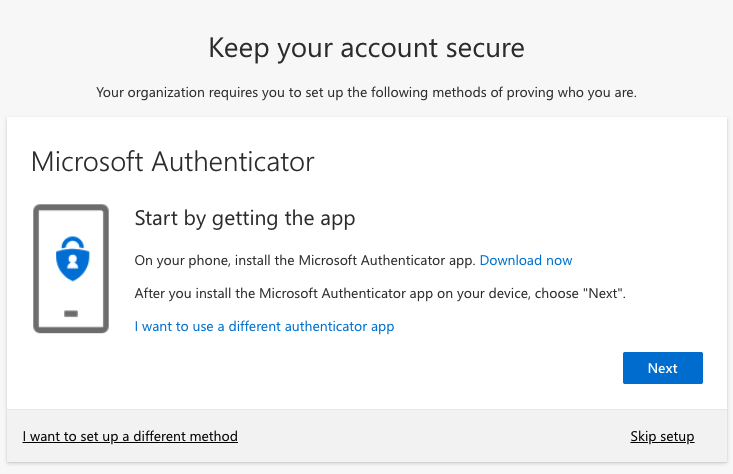Image resolution: width=733 pixels, height=474 pixels.
Task: Click the Download now link
Action: [x=526, y=260]
